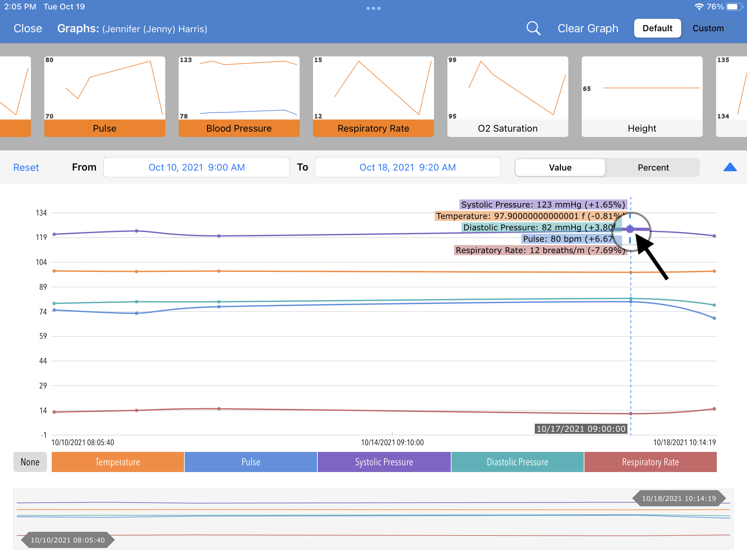Tap the 10/17/2021 09:00:00 cursor timestamp

pos(580,429)
